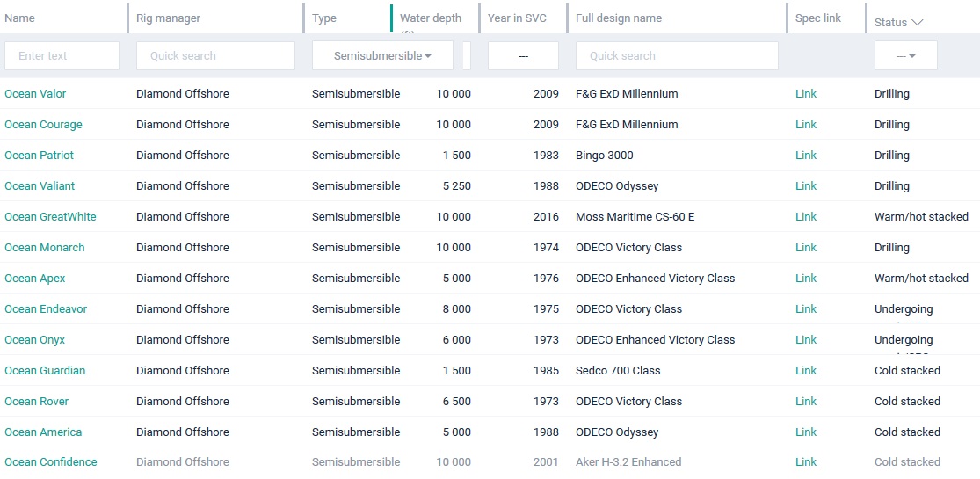
Task: Select the Warm/hot stacked status for Ocean Apex
Action: point(921,279)
